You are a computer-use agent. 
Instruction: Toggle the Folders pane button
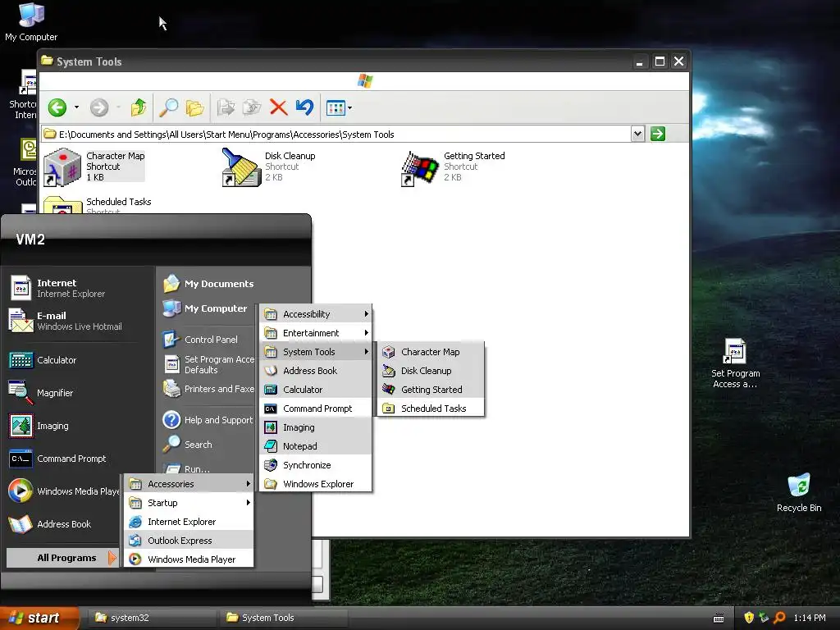point(195,107)
